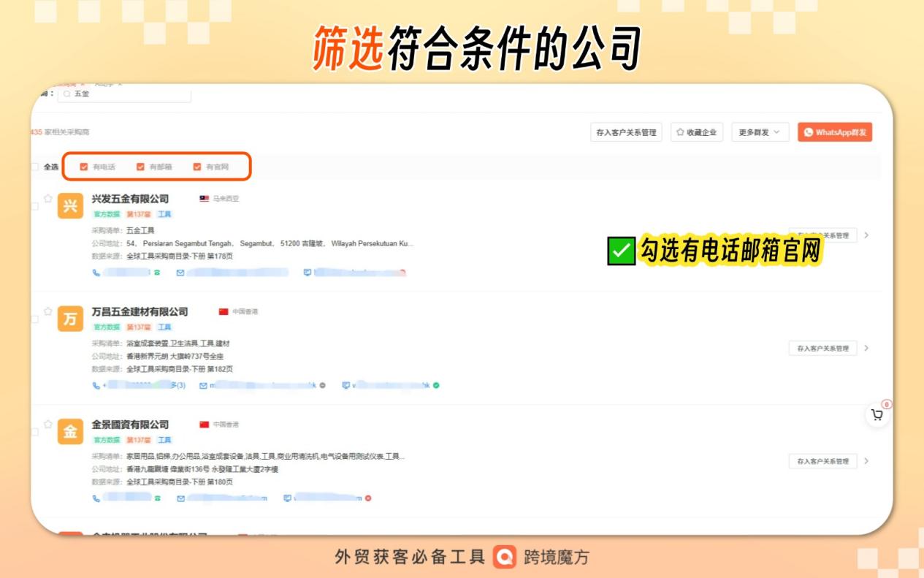Click the search box containing 五金
924x578 pixels.
click(124, 94)
